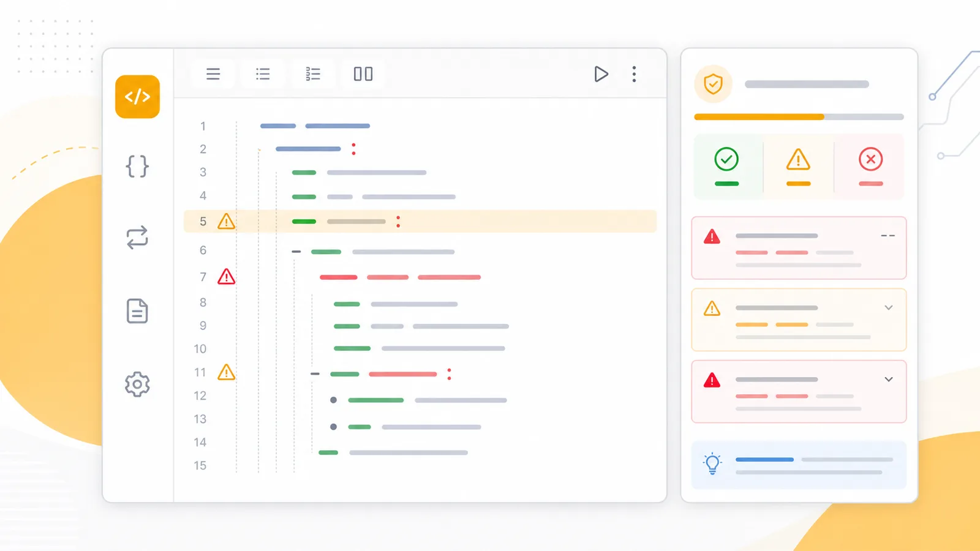This screenshot has height=551, width=980.
Task: Filter by green passed checkmark
Action: 727,166
